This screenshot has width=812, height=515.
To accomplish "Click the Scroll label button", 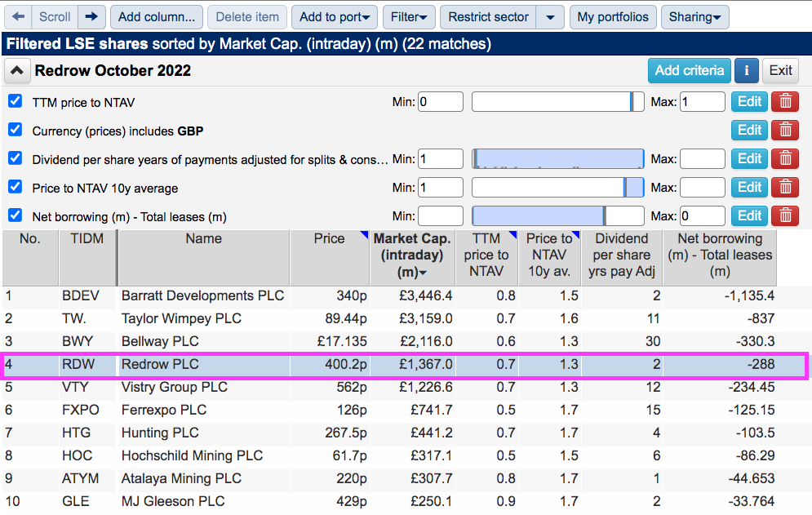I will click(x=55, y=17).
